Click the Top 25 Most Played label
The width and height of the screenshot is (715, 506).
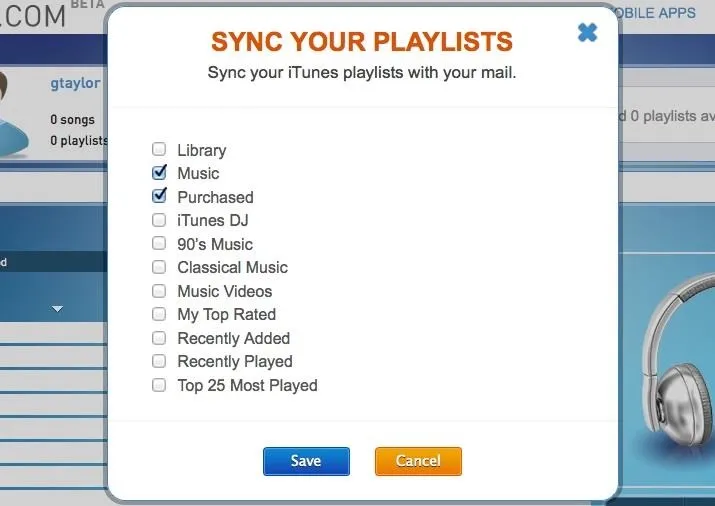(x=247, y=386)
